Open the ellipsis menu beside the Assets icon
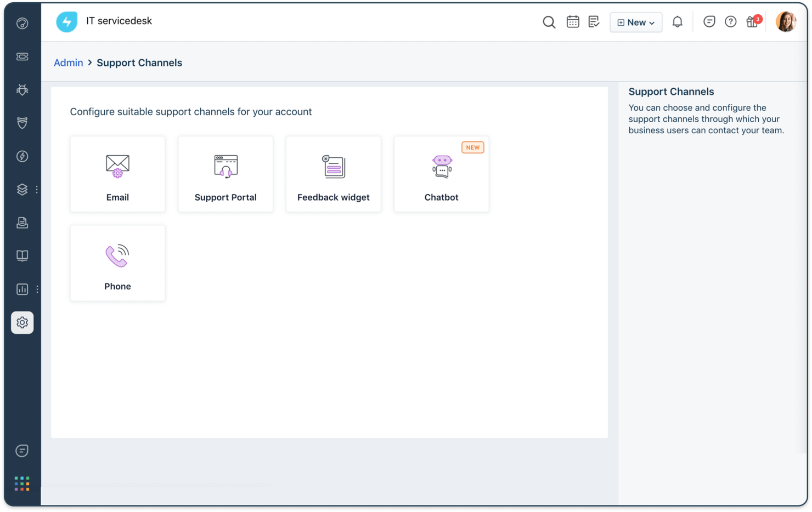This screenshot has height=512, width=812. pyautogui.click(x=37, y=189)
